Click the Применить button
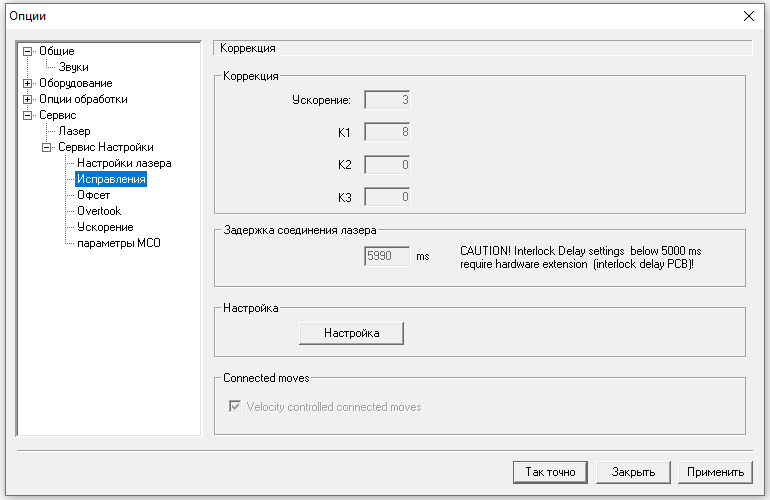 pyautogui.click(x=714, y=472)
